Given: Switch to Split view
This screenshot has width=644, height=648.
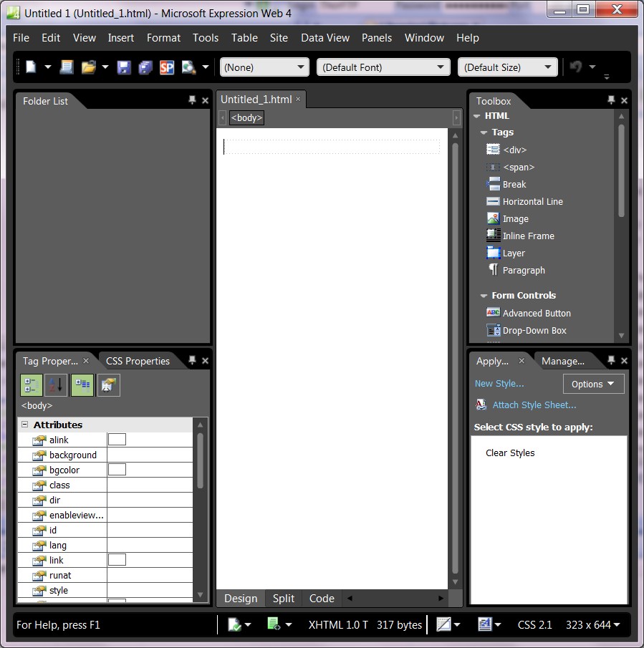Looking at the screenshot, I should pos(284,599).
